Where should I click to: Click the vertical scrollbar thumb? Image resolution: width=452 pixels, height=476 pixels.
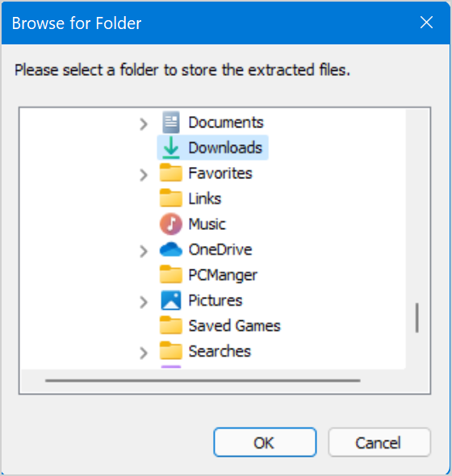tap(417, 318)
